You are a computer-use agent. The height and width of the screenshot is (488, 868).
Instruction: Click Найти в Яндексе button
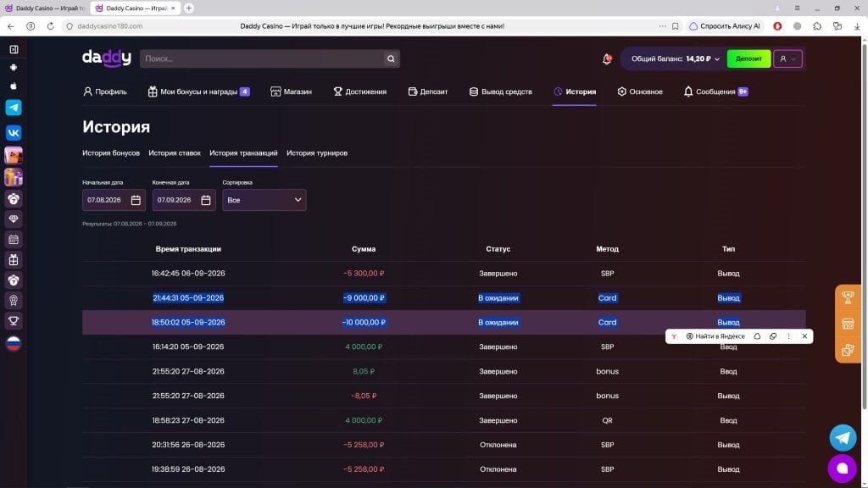click(715, 336)
